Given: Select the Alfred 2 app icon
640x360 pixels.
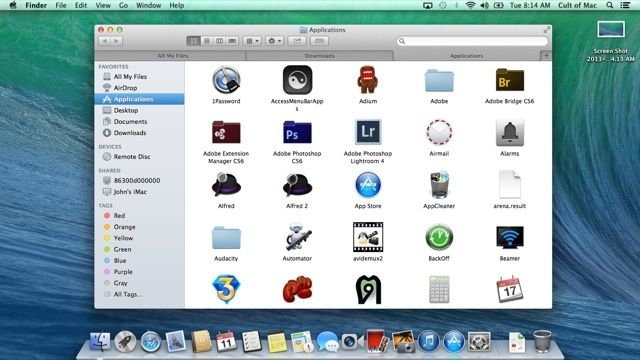Looking at the screenshot, I should click(297, 185).
